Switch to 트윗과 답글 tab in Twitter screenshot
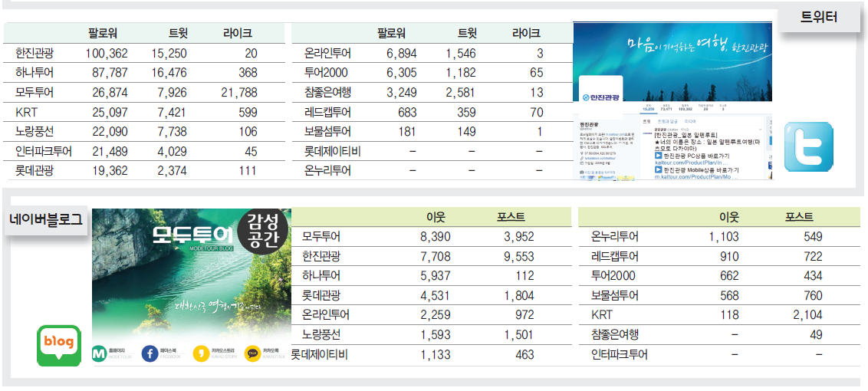 [667, 120]
